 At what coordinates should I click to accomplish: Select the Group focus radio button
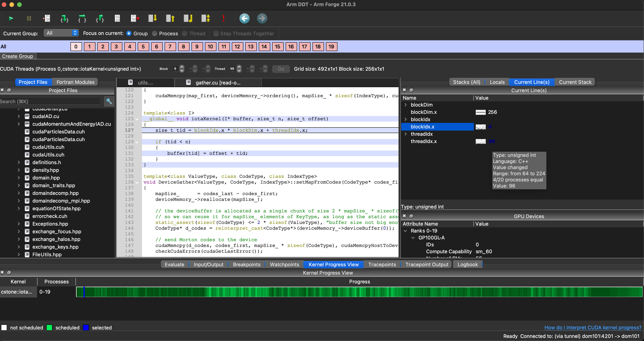129,33
